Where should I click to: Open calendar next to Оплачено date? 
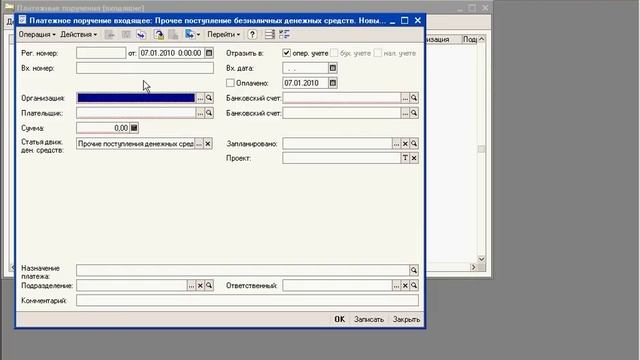pos(333,83)
